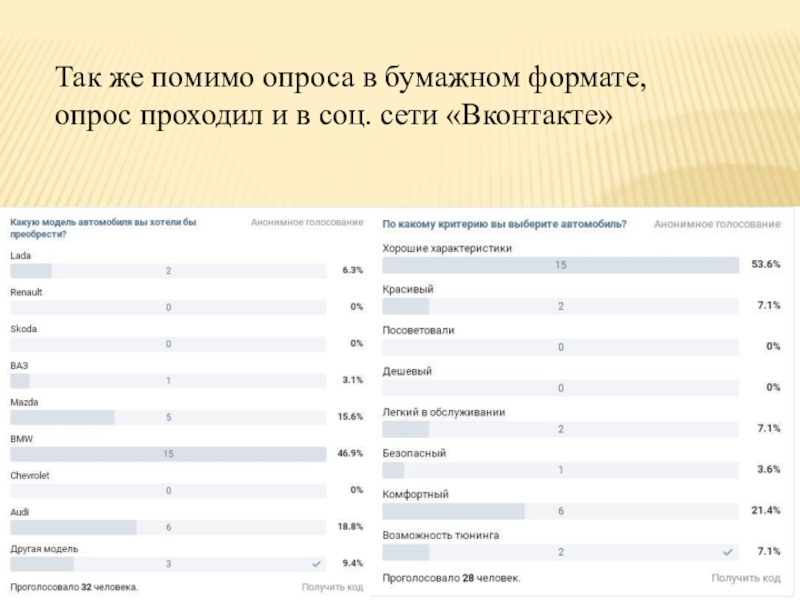The width and height of the screenshot is (800, 600).
Task: Click Анонимное голосование label of criteria poll
Action: [x=717, y=224]
